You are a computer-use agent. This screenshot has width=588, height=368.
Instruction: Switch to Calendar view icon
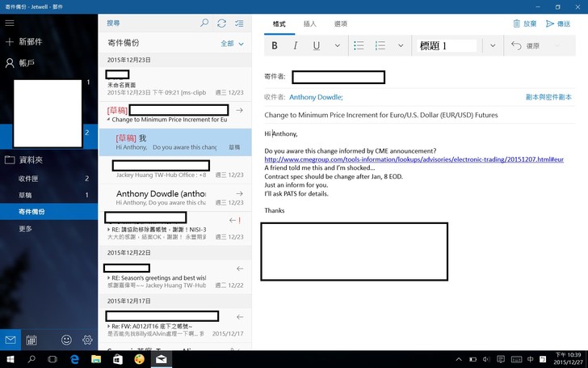(x=31, y=340)
